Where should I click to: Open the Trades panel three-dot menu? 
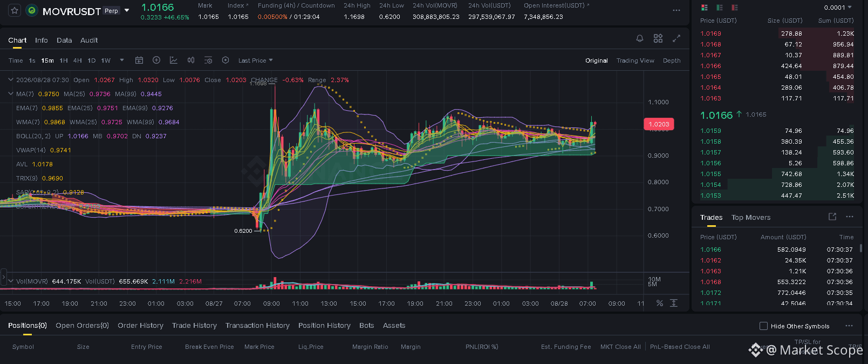850,217
